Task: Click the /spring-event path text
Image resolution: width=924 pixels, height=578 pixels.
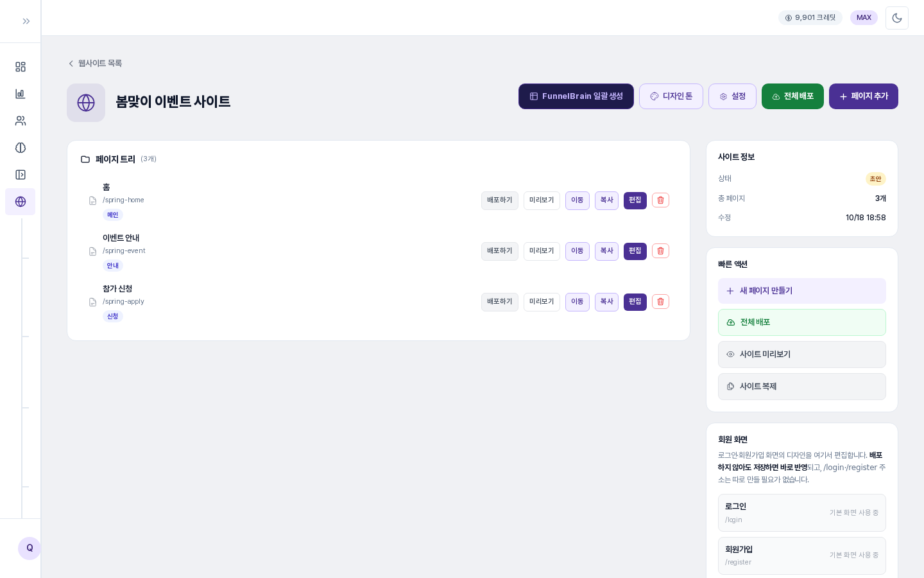Action: click(124, 251)
